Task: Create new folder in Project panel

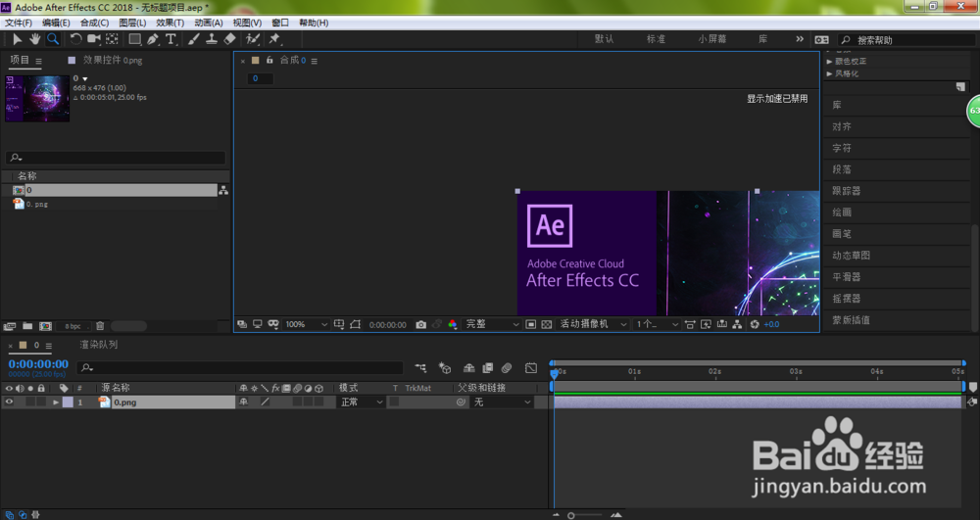Action: 27,326
